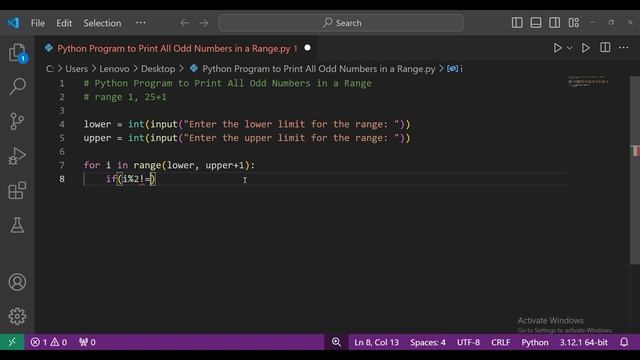
Task: Click 'range(lower, upper+1)' on line 7
Action: pos(191,165)
